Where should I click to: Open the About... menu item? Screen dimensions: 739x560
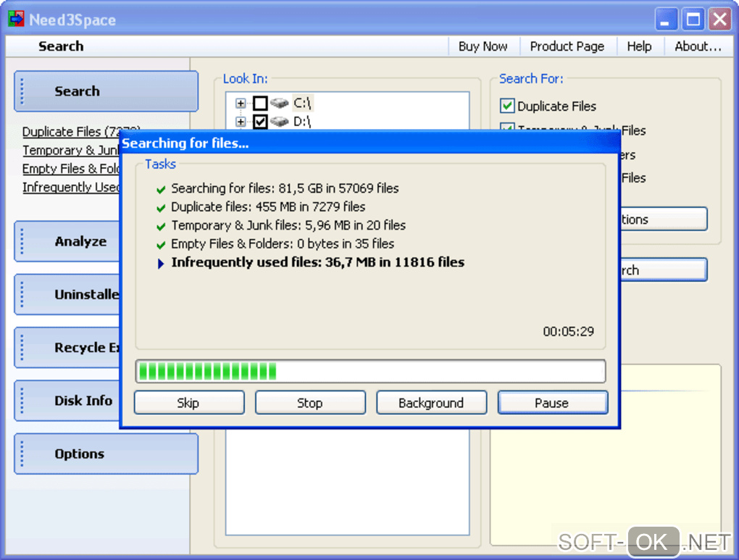[x=698, y=46]
